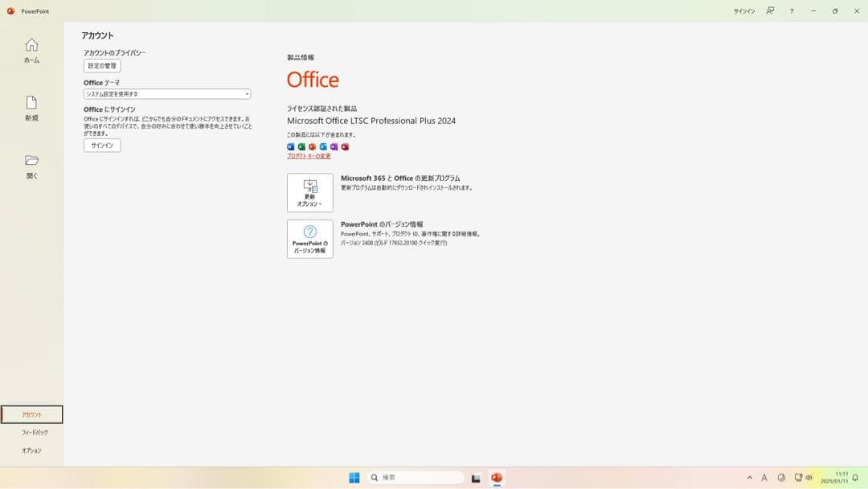
Task: Click the Outlook icon among the Office apps
Action: pos(324,146)
